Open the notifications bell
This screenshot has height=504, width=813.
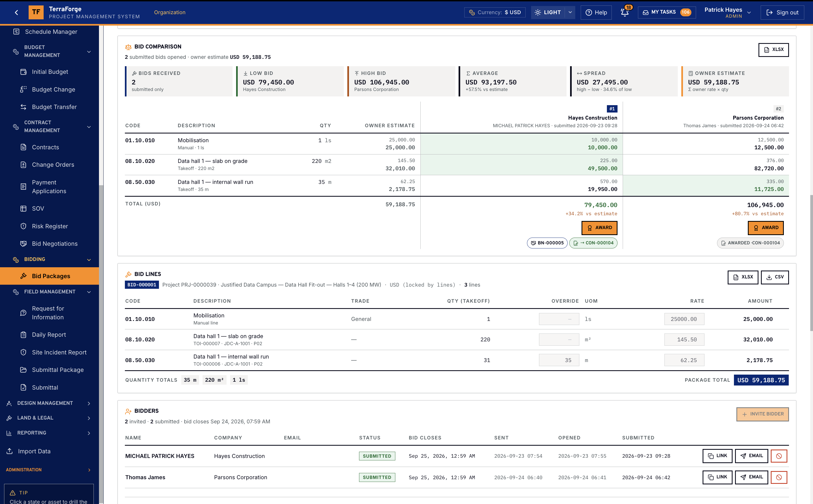click(625, 12)
